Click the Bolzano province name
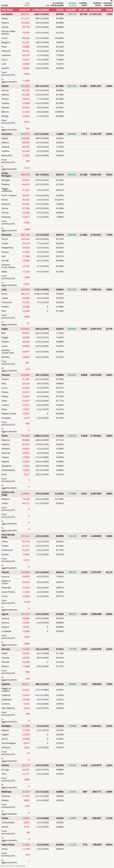Image resolution: width=114 pixels, height=868 pixels. 6,499
